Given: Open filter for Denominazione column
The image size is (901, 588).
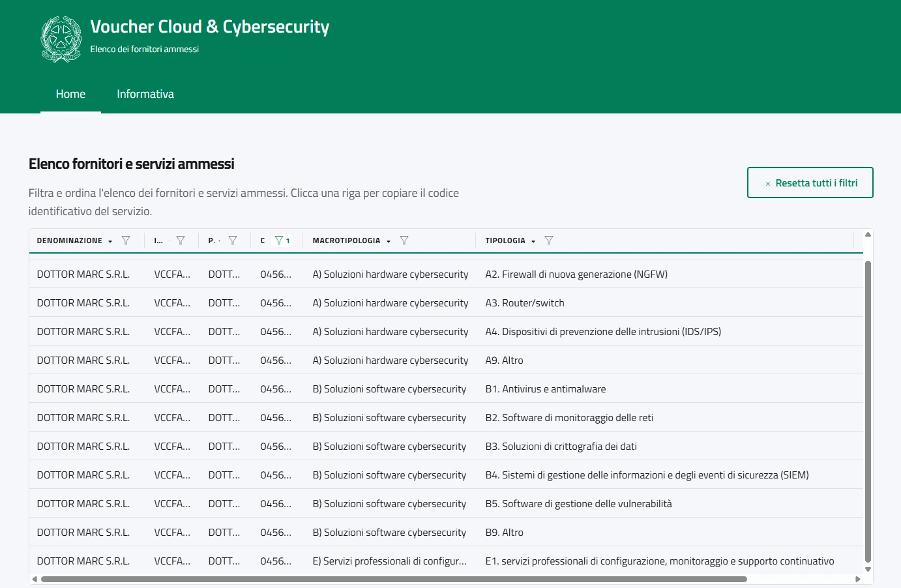Looking at the screenshot, I should (126, 241).
